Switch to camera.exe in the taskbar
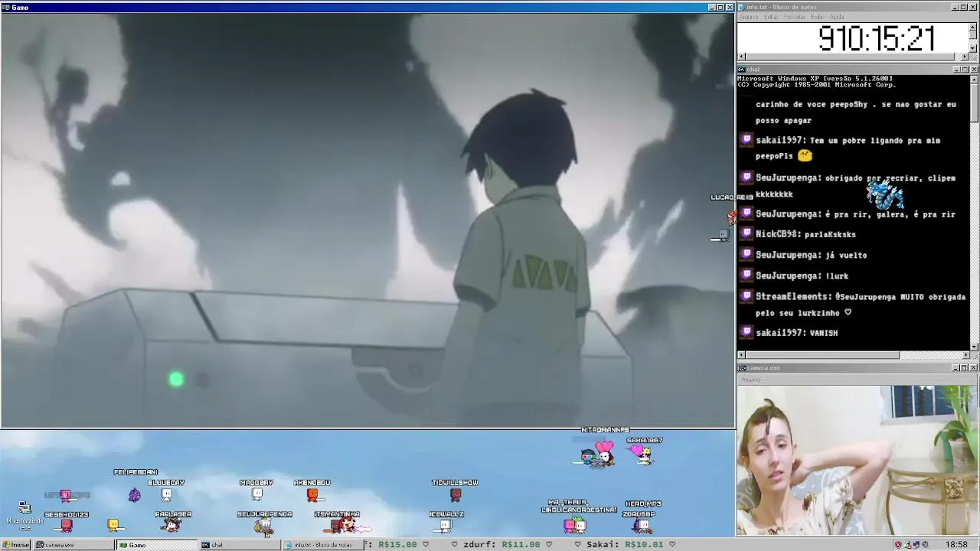 click(73, 545)
